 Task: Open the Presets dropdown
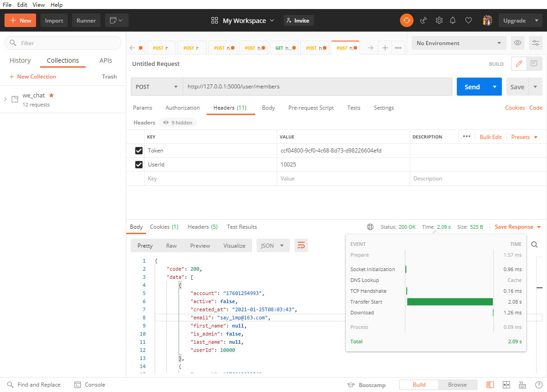524,137
